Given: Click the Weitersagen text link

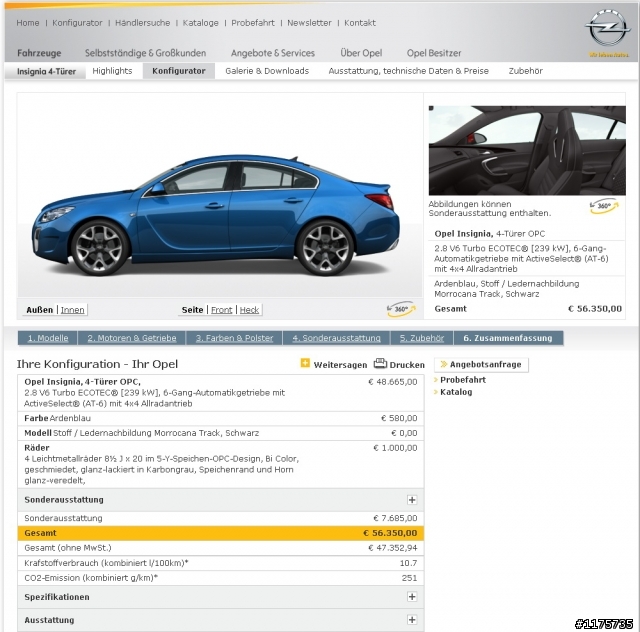Looking at the screenshot, I should pos(340,365).
